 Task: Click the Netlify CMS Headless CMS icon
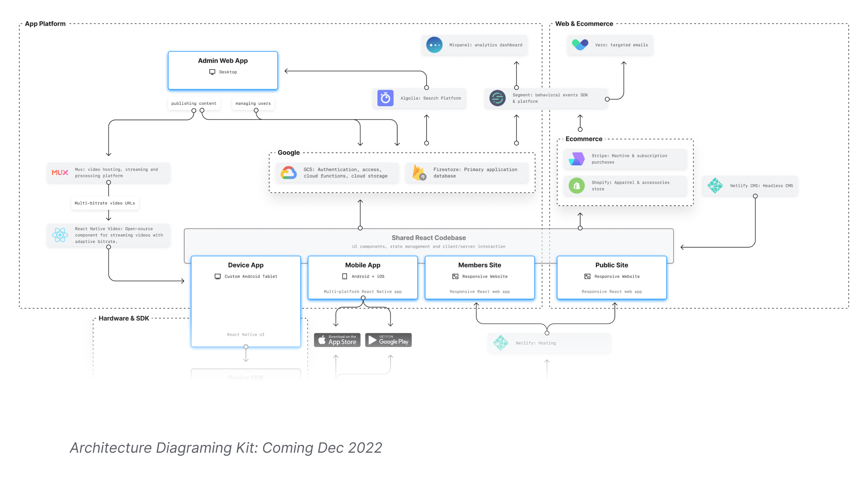coord(715,186)
